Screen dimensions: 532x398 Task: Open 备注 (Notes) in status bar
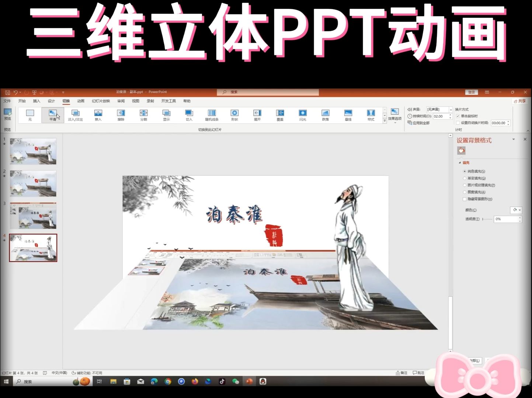[x=401, y=373]
